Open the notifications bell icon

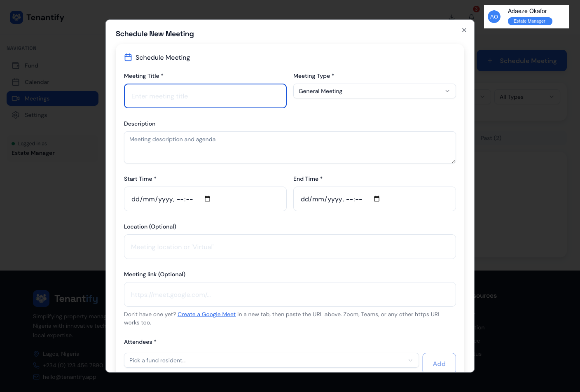point(472,17)
